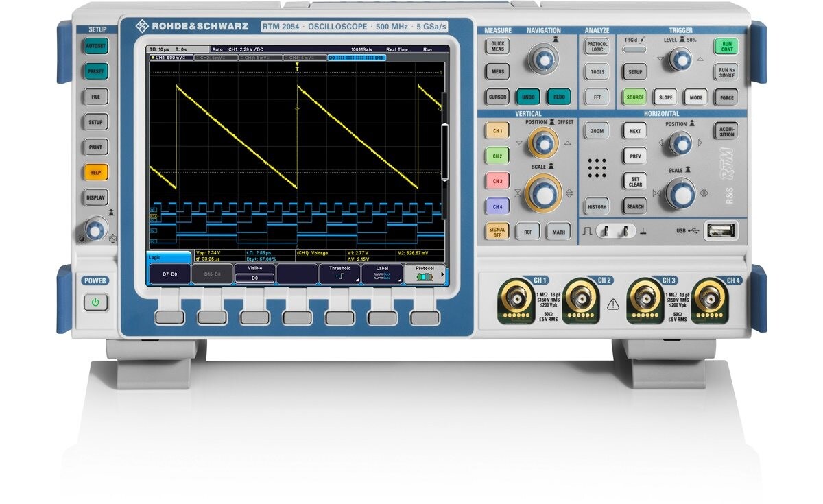Click the PROTOCOL LOGIC button
The height and width of the screenshot is (504, 823).
(x=597, y=46)
